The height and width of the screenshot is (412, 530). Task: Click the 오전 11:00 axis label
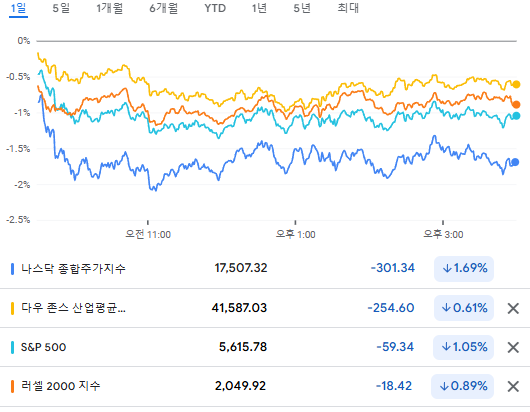point(148,234)
